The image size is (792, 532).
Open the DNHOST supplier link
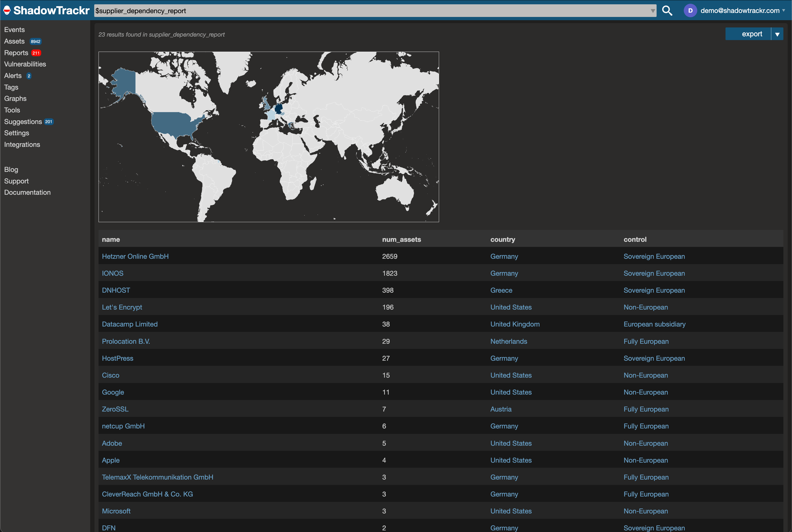point(116,290)
